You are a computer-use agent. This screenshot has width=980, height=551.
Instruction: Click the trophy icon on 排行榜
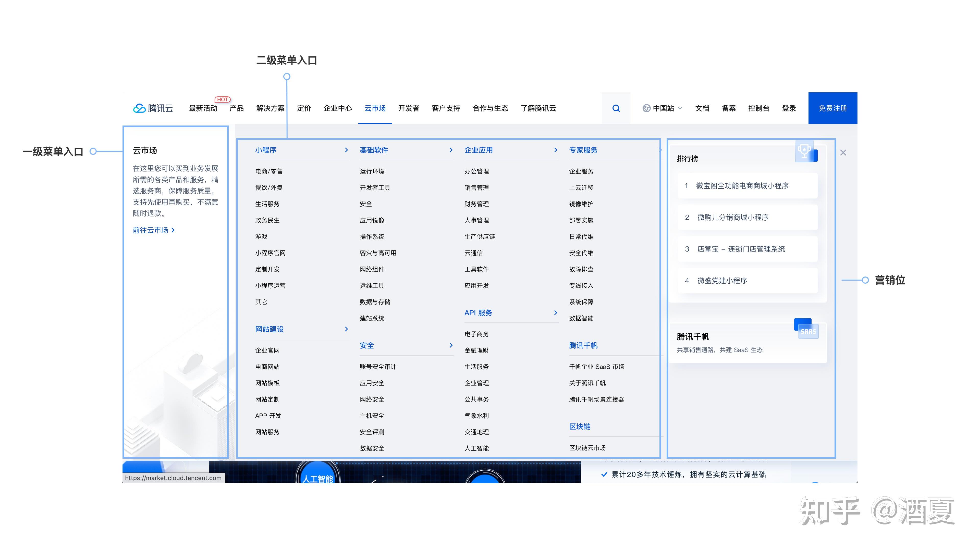click(806, 151)
